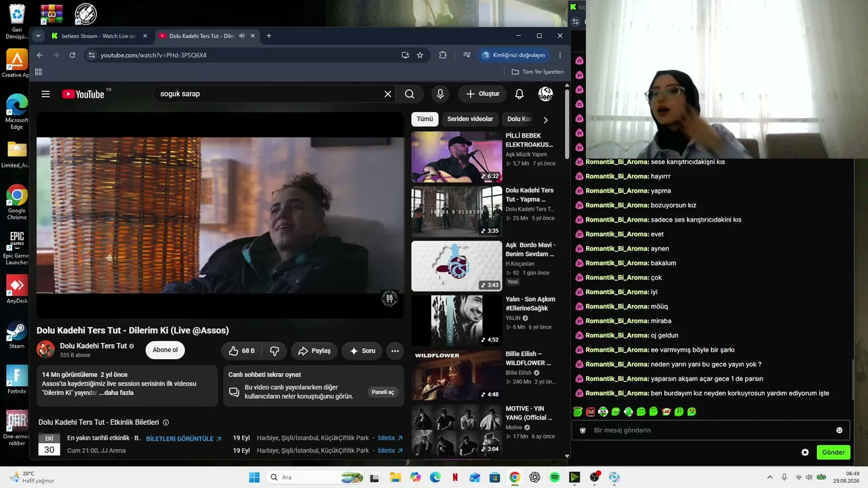
Task: Go back in Chrome history
Action: [39, 55]
